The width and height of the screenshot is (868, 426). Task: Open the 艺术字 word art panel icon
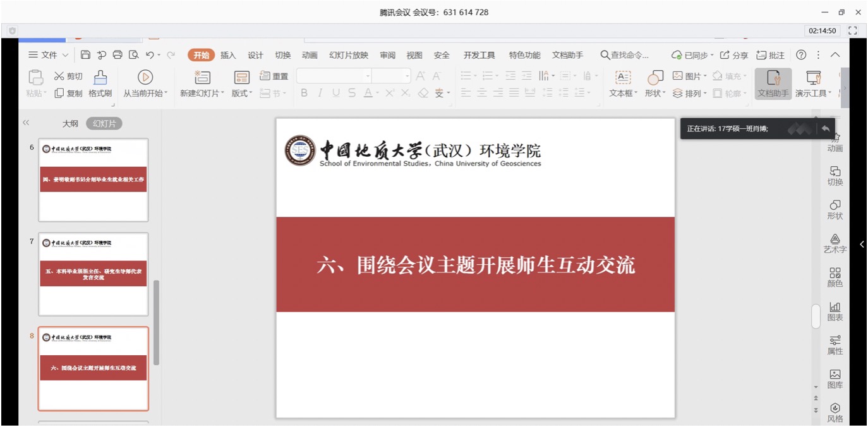(x=835, y=243)
